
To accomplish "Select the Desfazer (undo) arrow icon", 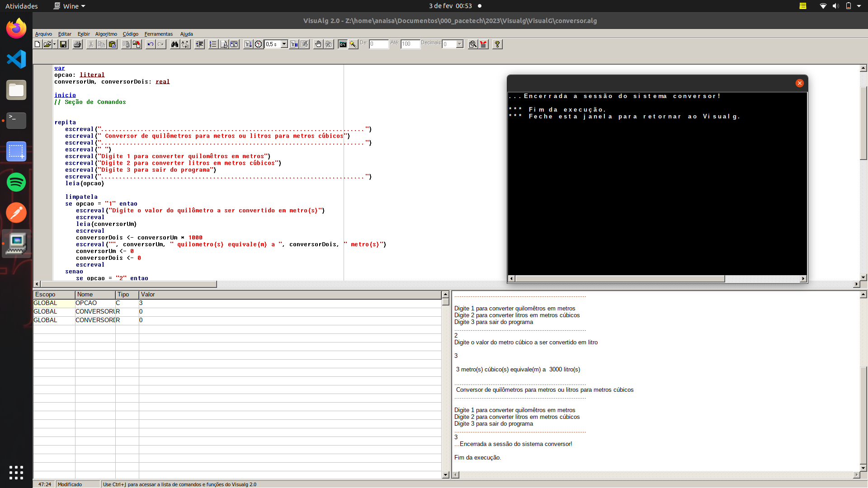I will click(x=150, y=44).
